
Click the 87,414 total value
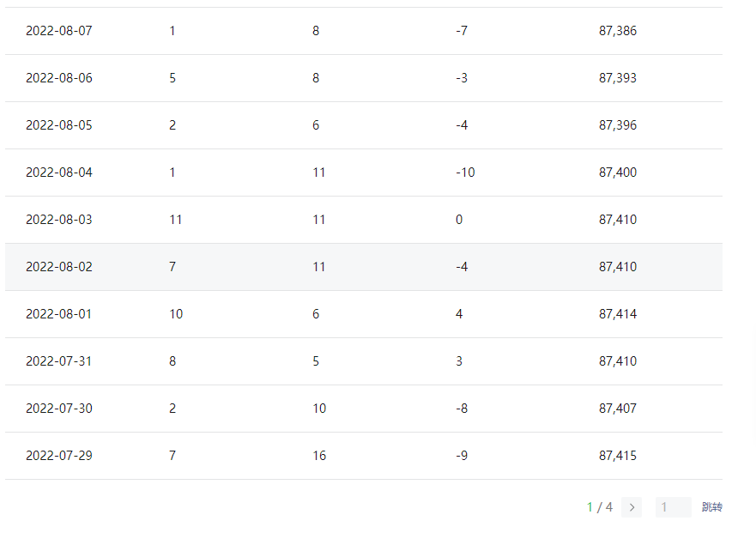coord(618,314)
